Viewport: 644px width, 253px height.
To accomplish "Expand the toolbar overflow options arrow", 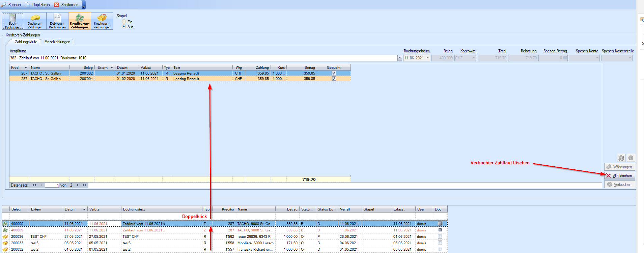I will point(84,5).
